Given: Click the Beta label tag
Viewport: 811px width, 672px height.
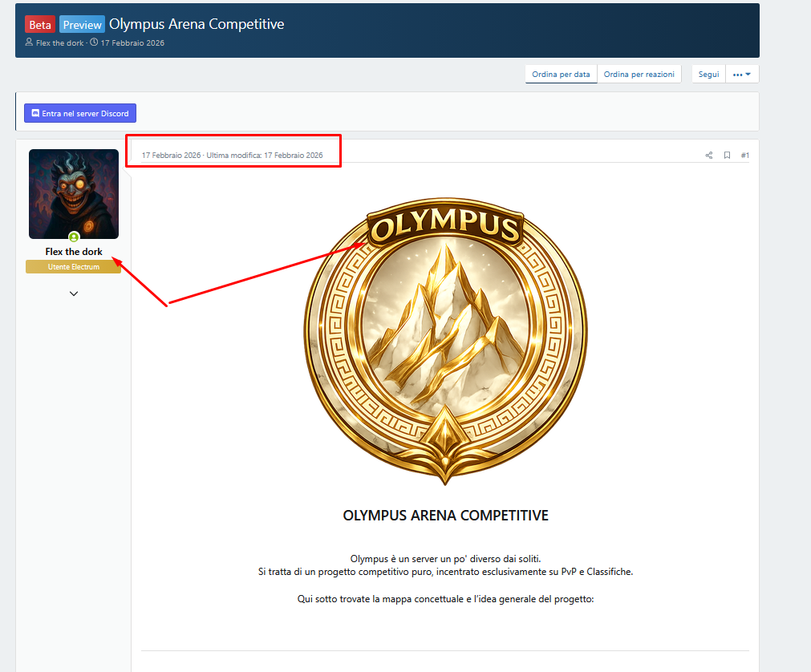Looking at the screenshot, I should pyautogui.click(x=40, y=24).
